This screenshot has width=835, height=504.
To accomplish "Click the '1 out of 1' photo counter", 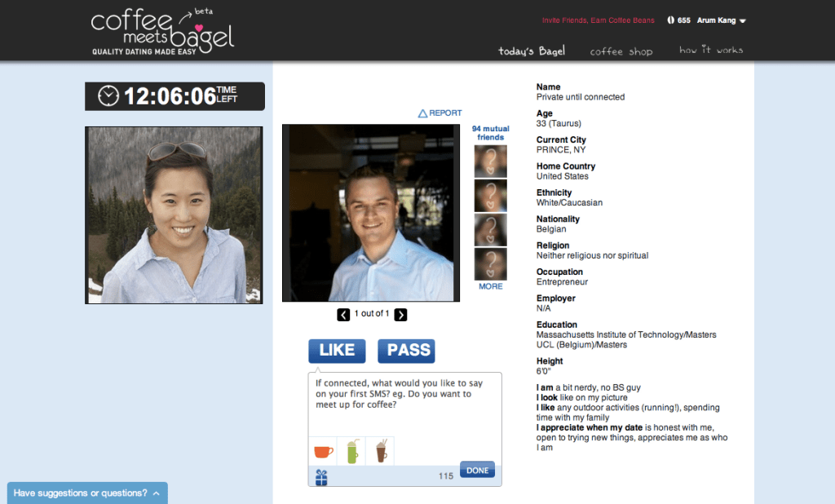I will [372, 314].
